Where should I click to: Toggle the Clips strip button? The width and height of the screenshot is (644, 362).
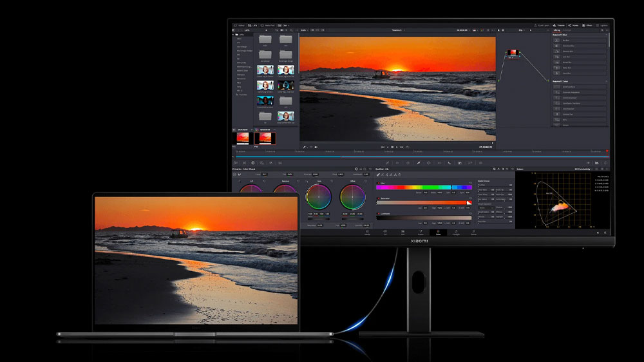(x=284, y=26)
